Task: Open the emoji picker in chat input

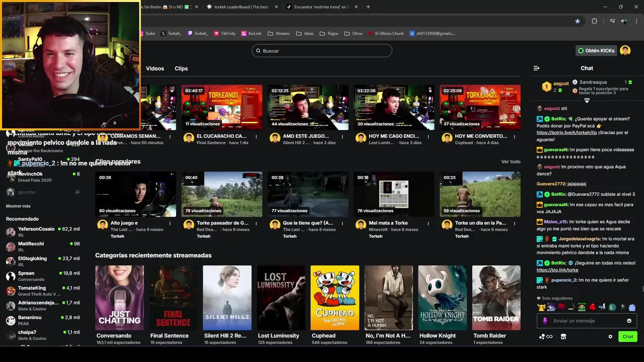Action: point(629,321)
